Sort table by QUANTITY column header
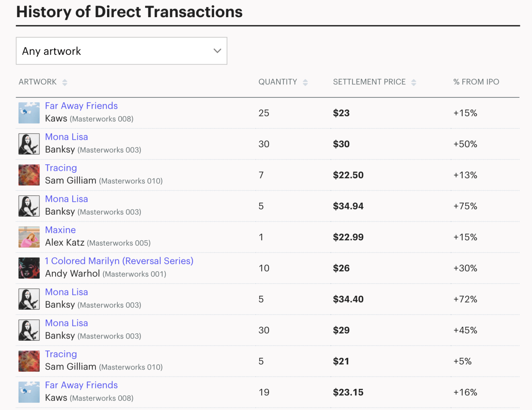 click(x=278, y=82)
